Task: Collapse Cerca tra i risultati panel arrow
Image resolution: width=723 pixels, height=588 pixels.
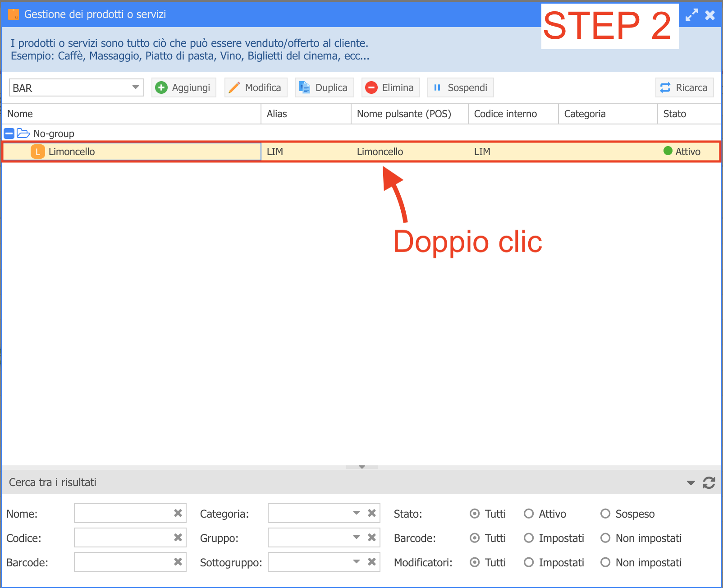Action: pos(691,483)
